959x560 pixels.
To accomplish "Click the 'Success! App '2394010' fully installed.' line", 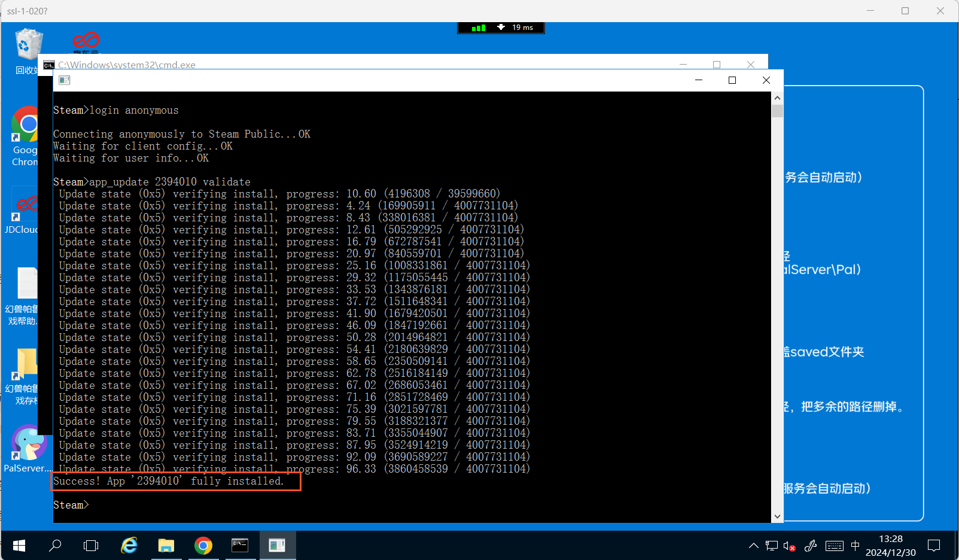I will tap(169, 481).
